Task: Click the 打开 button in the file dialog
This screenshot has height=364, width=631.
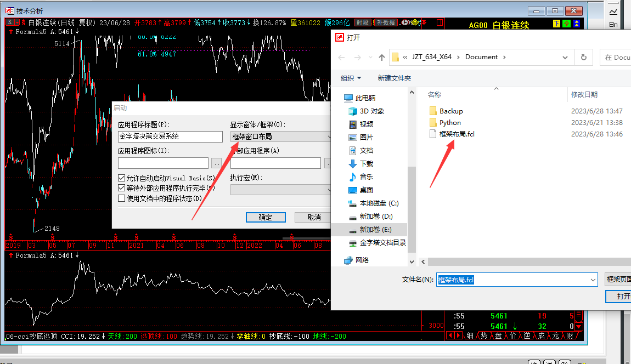Action: [x=619, y=297]
